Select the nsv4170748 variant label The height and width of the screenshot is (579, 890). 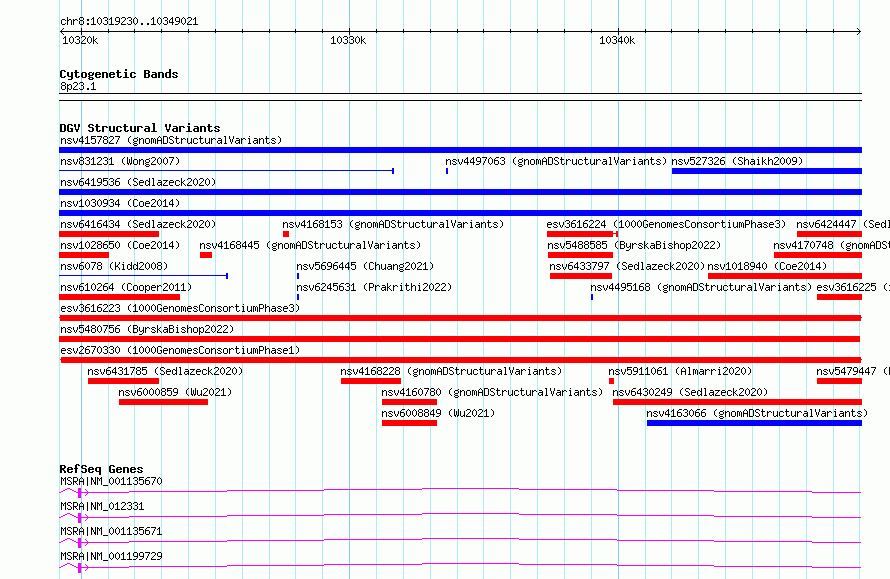tap(832, 245)
